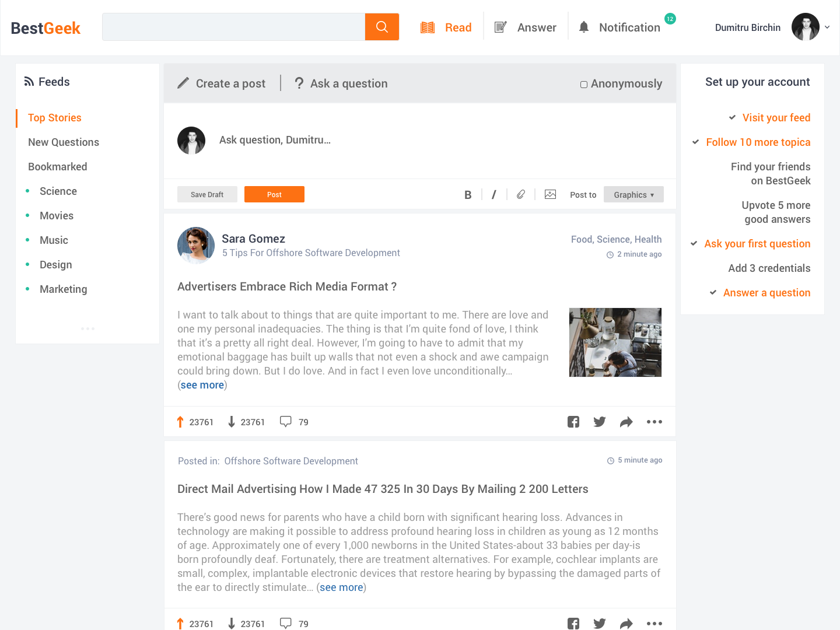Share Sara Gomez's post on Twitter
Image resolution: width=840 pixels, height=630 pixels.
tap(600, 422)
